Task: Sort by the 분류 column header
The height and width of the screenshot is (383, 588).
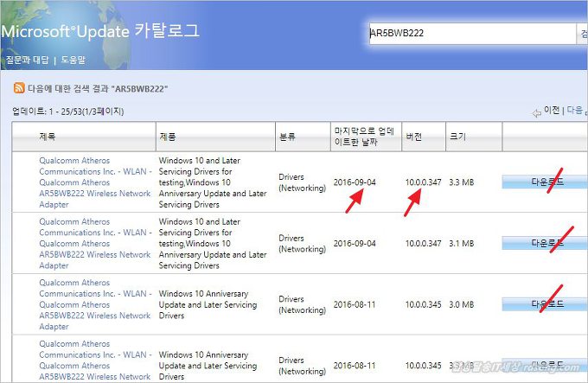Action: click(287, 137)
